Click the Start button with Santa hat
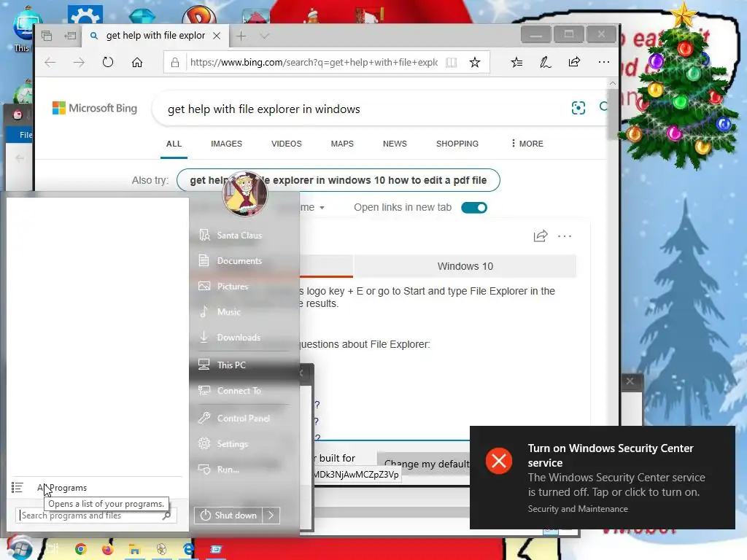This screenshot has width=747, height=560. click(x=19, y=547)
